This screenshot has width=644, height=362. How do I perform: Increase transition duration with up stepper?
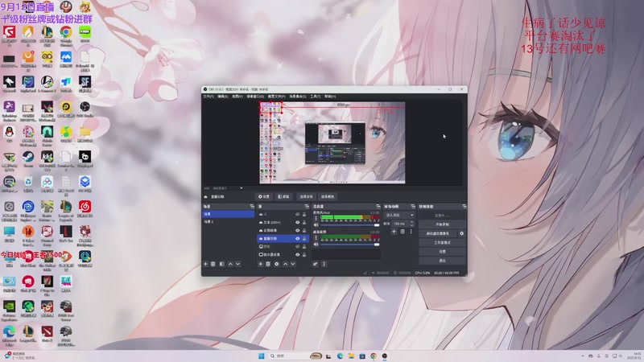pos(412,222)
